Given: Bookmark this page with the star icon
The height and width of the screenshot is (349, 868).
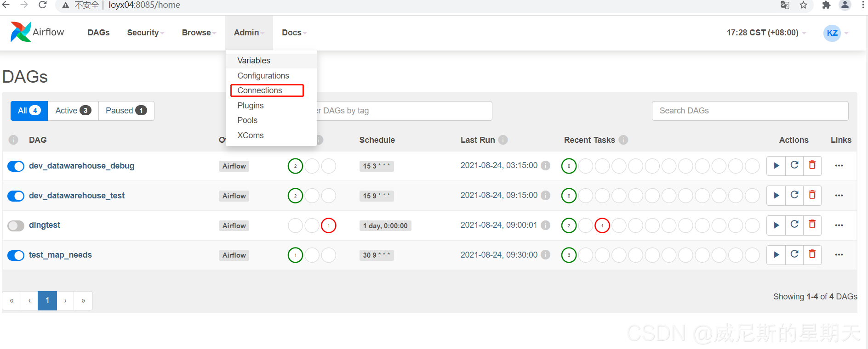Looking at the screenshot, I should pos(803,5).
